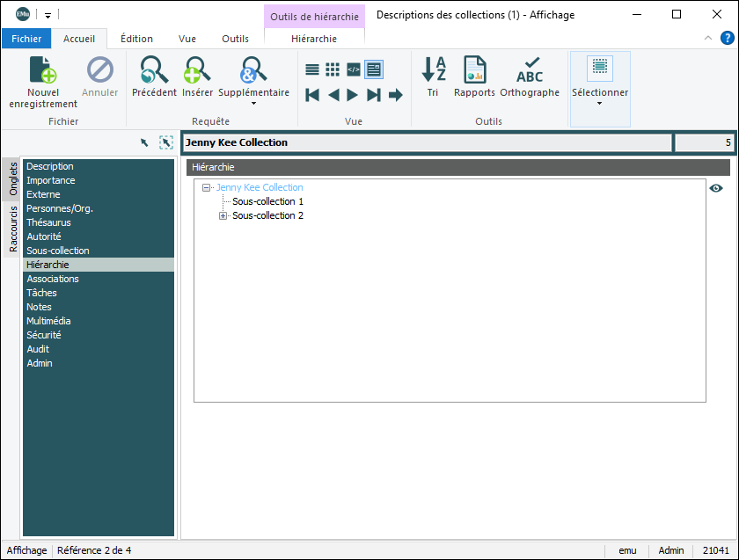Expand the Sous-collection 2 node
739x560 pixels.
(x=223, y=215)
